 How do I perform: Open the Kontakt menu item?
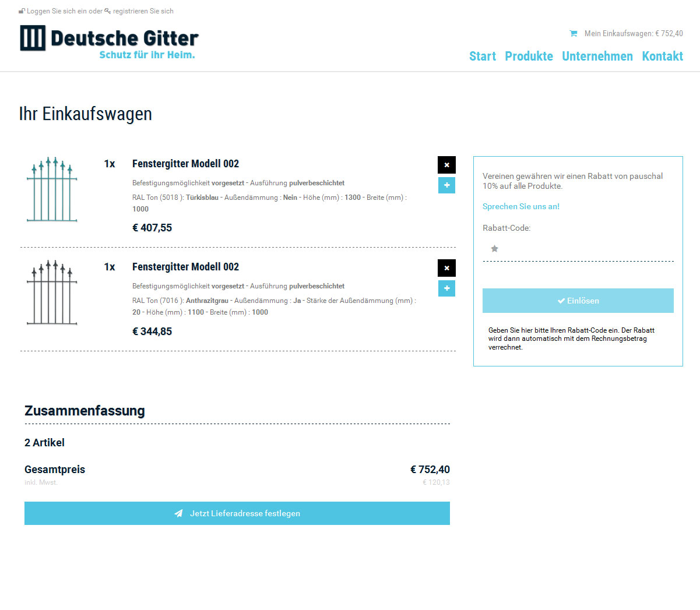[x=662, y=56]
